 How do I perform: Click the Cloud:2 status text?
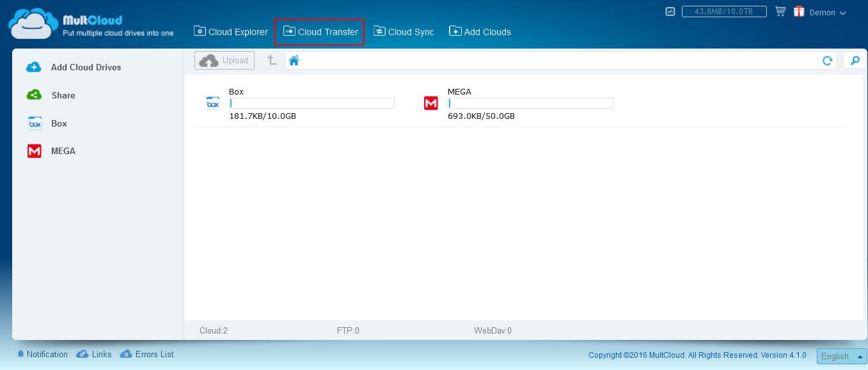tap(214, 331)
